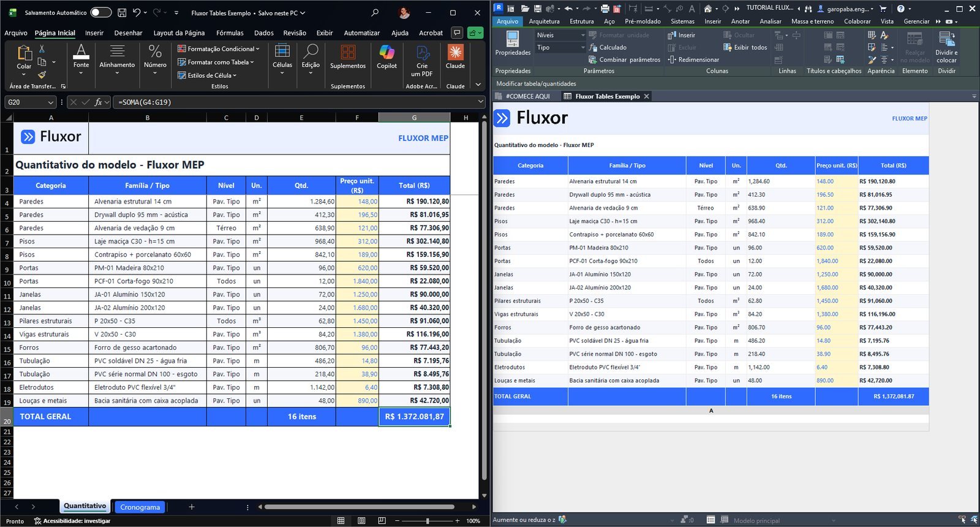Switch to the Inserir tab in Excel
Image resolution: width=980 pixels, height=527 pixels.
pos(94,33)
